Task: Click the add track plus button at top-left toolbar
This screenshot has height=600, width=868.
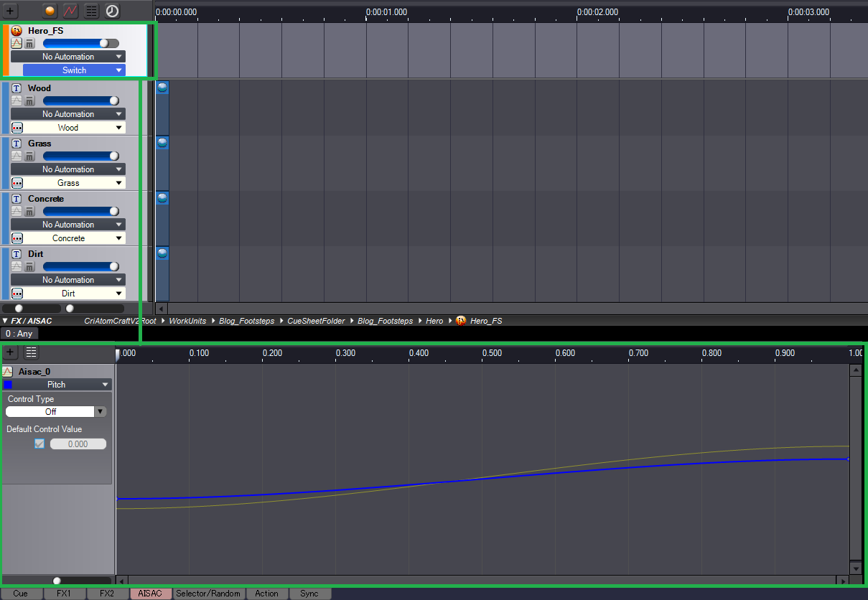Action: (x=10, y=11)
